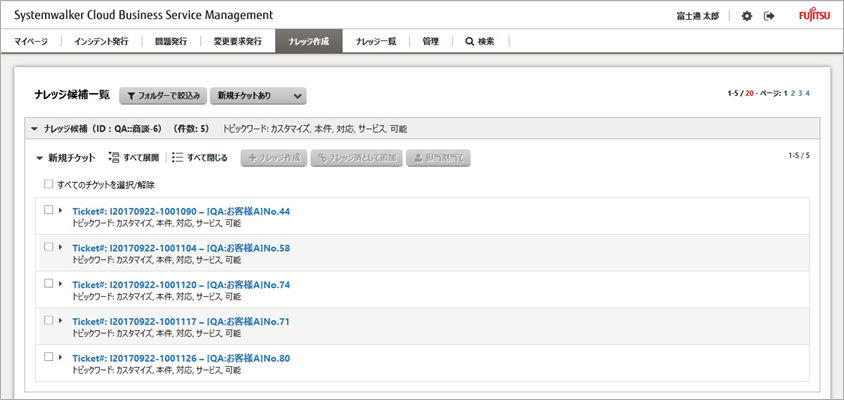Go to page 3

(x=800, y=93)
